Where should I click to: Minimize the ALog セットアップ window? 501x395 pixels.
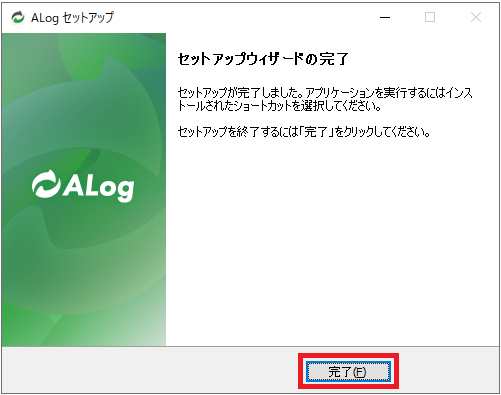point(385,17)
